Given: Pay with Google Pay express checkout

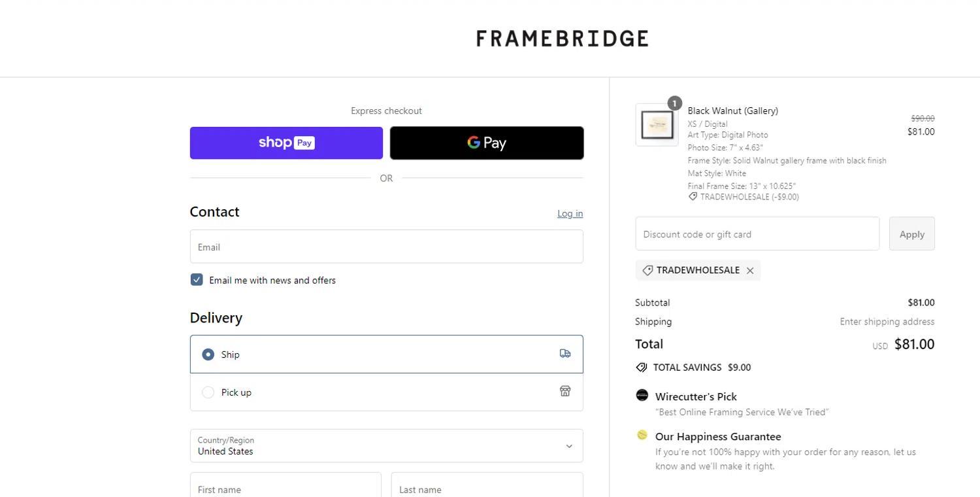Looking at the screenshot, I should click(x=487, y=143).
